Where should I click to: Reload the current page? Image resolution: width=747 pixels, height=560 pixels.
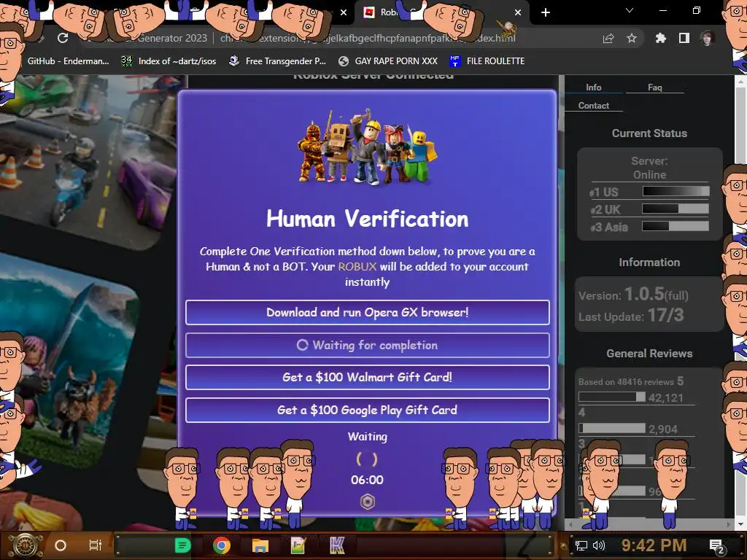click(x=63, y=38)
